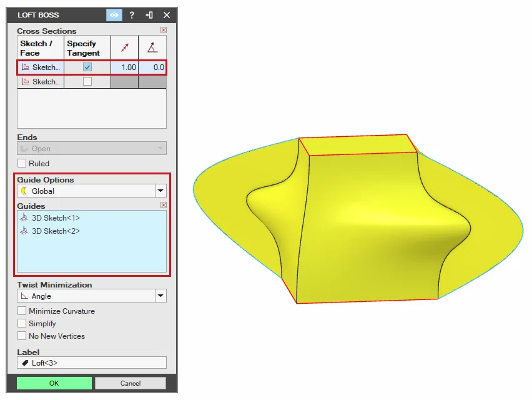Image resolution: width=532 pixels, height=400 pixels.
Task: Enable the Simplify checkbox
Action: point(22,323)
